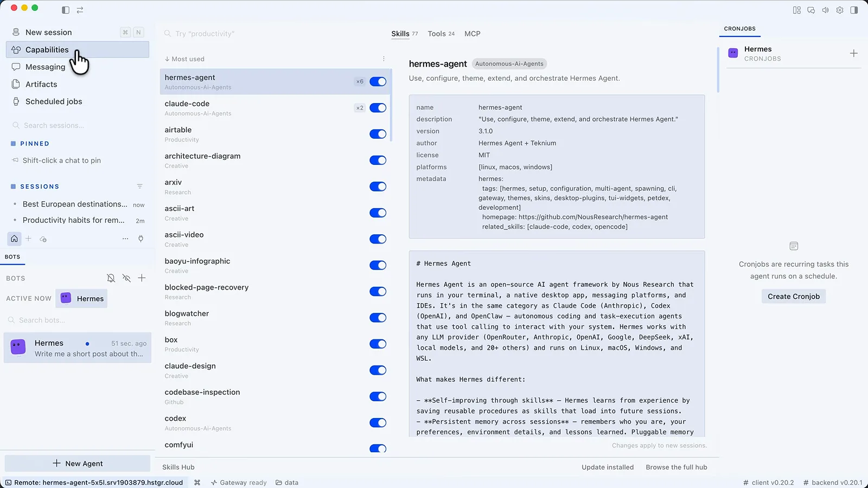Open the sessions filter icon
868x488 pixels.
pos(140,187)
